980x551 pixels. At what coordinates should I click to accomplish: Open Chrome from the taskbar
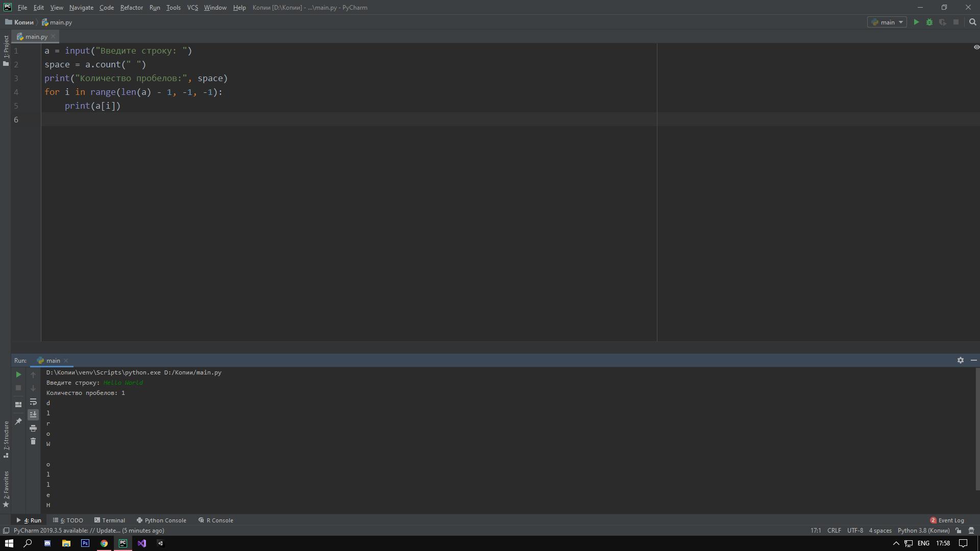point(104,543)
